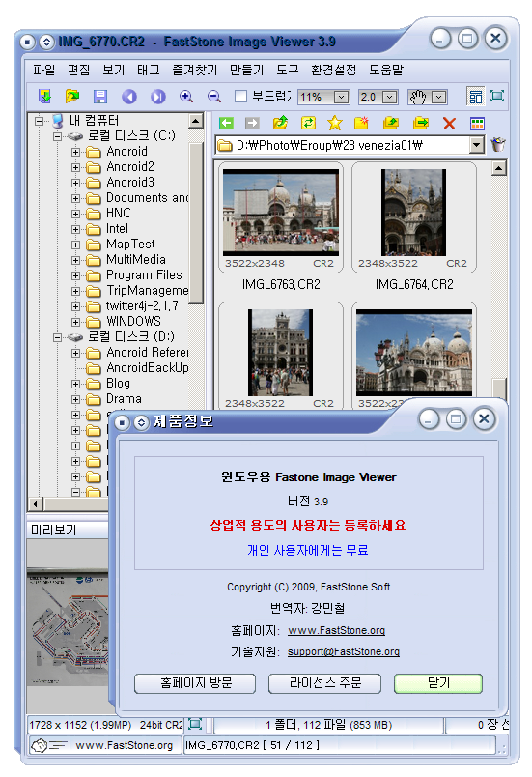Click the zoom out magnifier icon
This screenshot has width=532, height=777.
coord(214,96)
